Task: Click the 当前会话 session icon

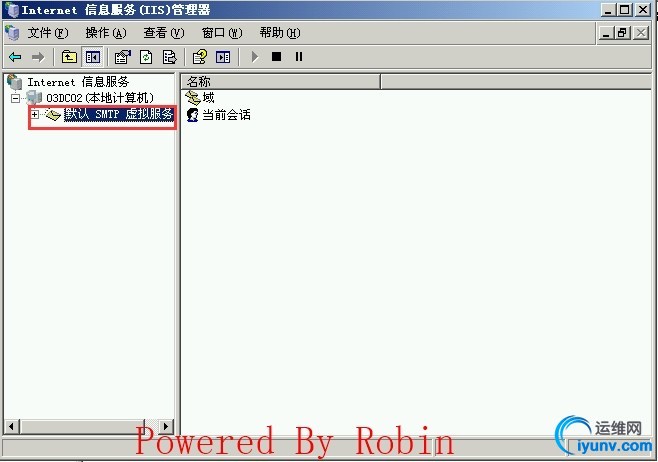Action: click(193, 115)
